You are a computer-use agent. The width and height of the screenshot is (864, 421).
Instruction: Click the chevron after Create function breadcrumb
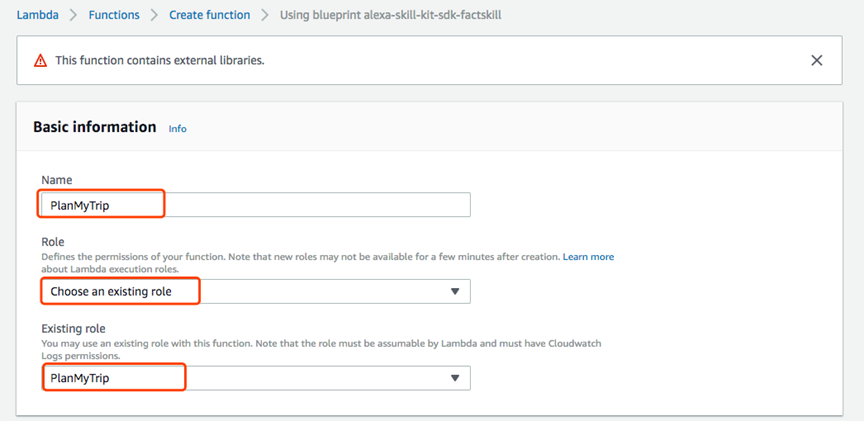[x=265, y=16]
